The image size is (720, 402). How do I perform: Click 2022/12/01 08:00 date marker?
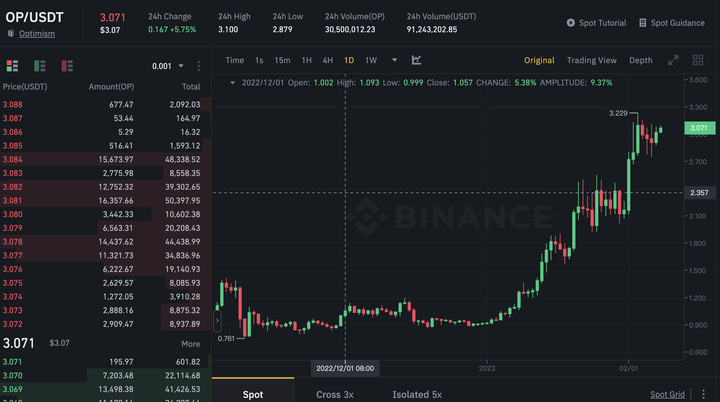(345, 368)
